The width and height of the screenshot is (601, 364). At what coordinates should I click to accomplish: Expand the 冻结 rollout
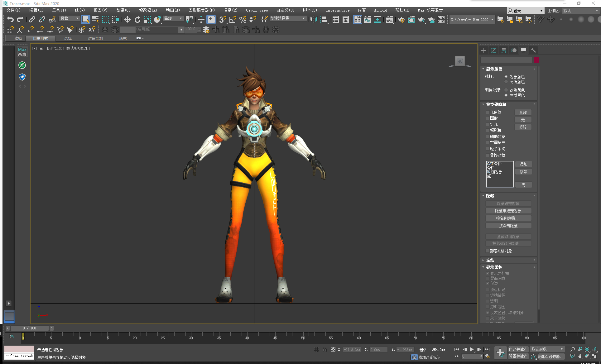[490, 260]
